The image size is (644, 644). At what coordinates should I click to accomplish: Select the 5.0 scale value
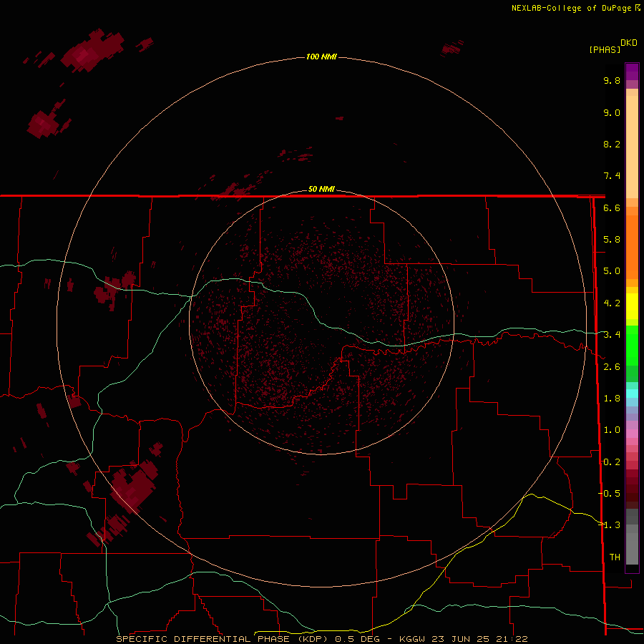click(612, 271)
